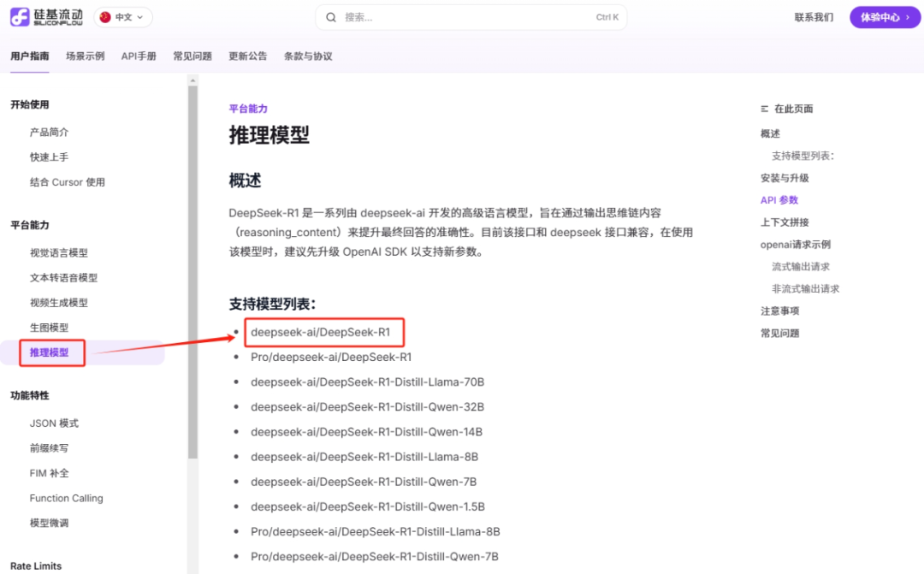Open 视觉语言模型 in the sidebar
The image size is (924, 574).
(x=59, y=253)
